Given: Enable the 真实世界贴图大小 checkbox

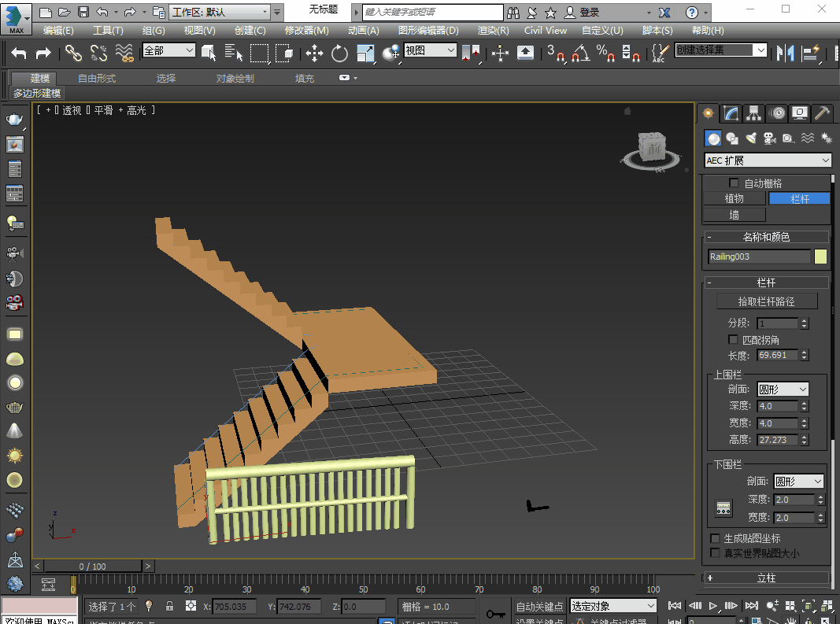Looking at the screenshot, I should (x=715, y=552).
